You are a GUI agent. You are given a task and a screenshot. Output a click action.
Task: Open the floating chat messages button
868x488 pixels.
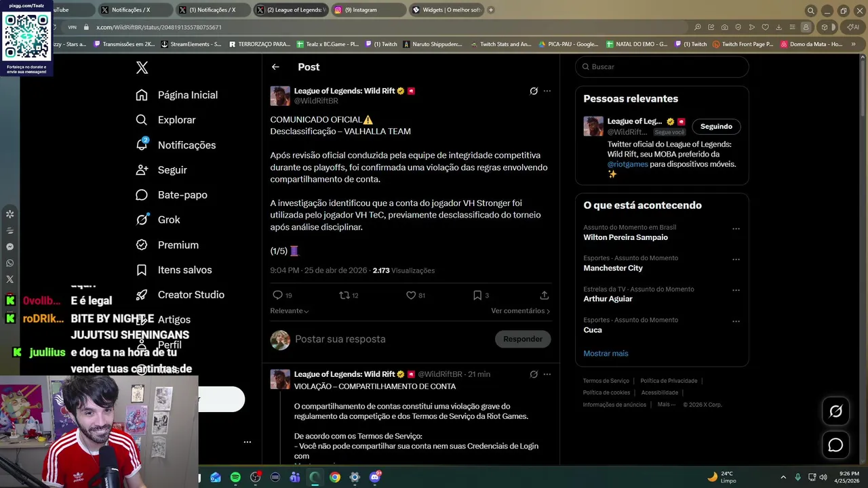click(x=835, y=445)
